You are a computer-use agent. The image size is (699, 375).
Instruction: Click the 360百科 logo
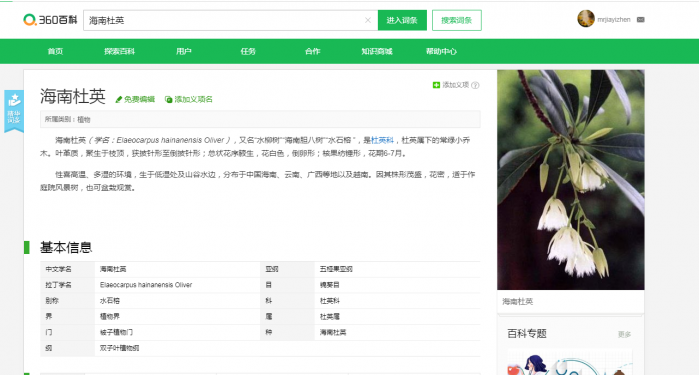coord(50,20)
